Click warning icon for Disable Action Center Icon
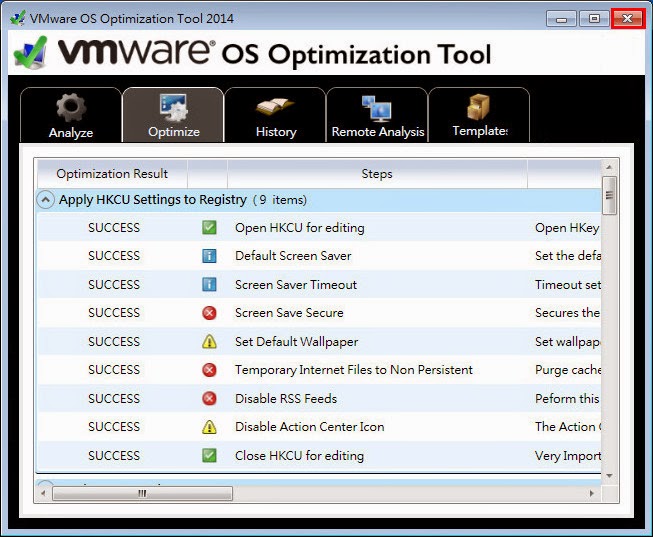The image size is (653, 537). (209, 427)
